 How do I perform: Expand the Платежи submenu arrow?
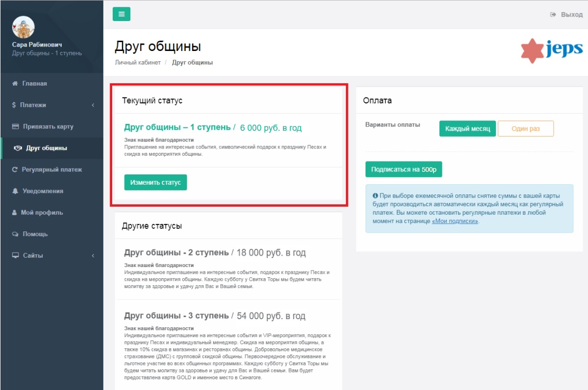[x=93, y=105]
